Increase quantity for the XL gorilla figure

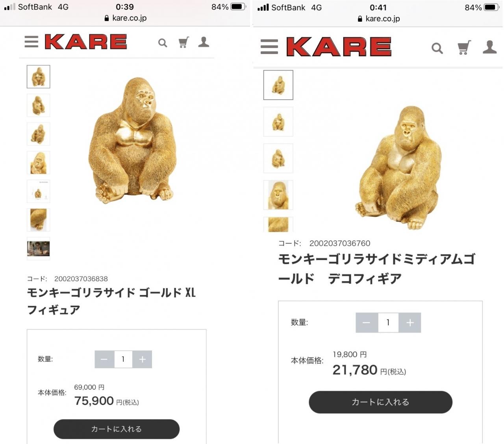point(142,359)
